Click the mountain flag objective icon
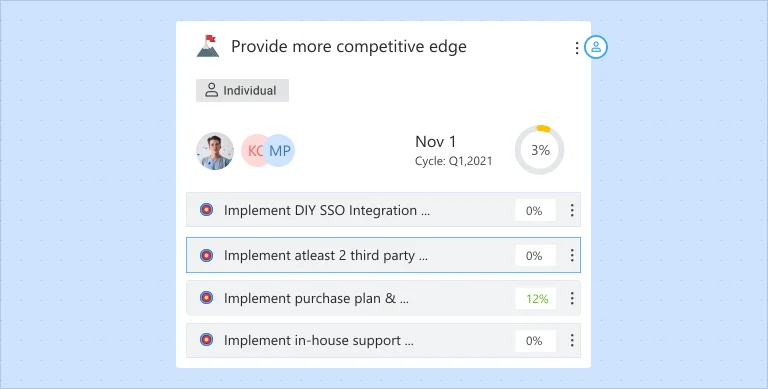This screenshot has width=768, height=389. (x=208, y=46)
